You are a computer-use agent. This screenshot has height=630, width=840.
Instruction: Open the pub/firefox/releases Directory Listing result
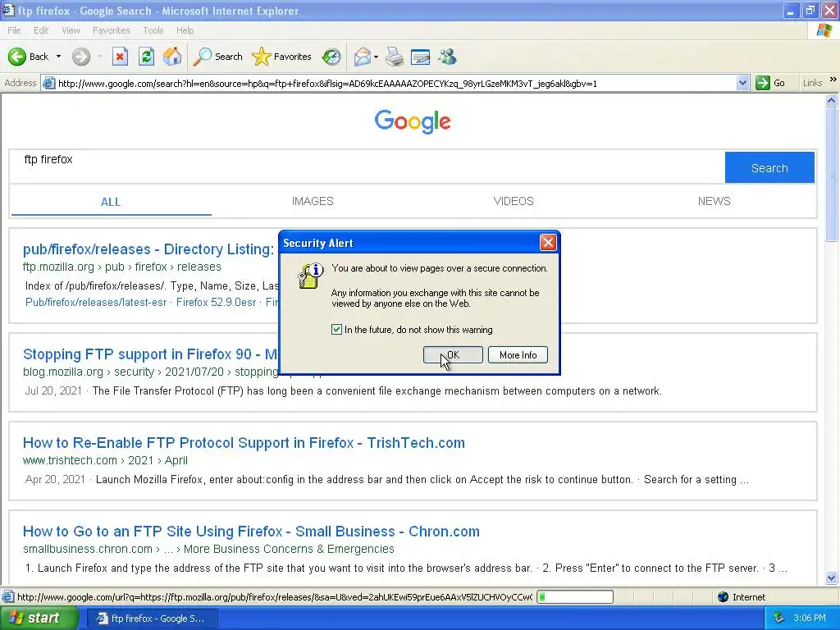[x=148, y=249]
